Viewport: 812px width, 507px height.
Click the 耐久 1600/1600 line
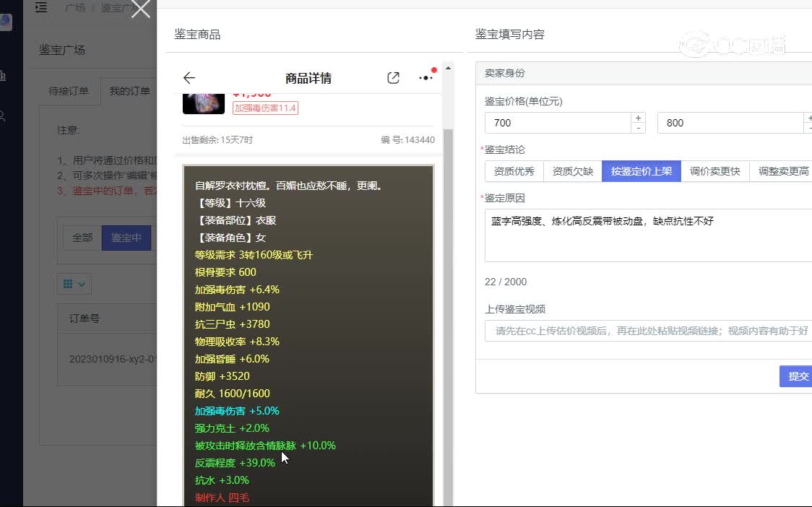coord(232,394)
